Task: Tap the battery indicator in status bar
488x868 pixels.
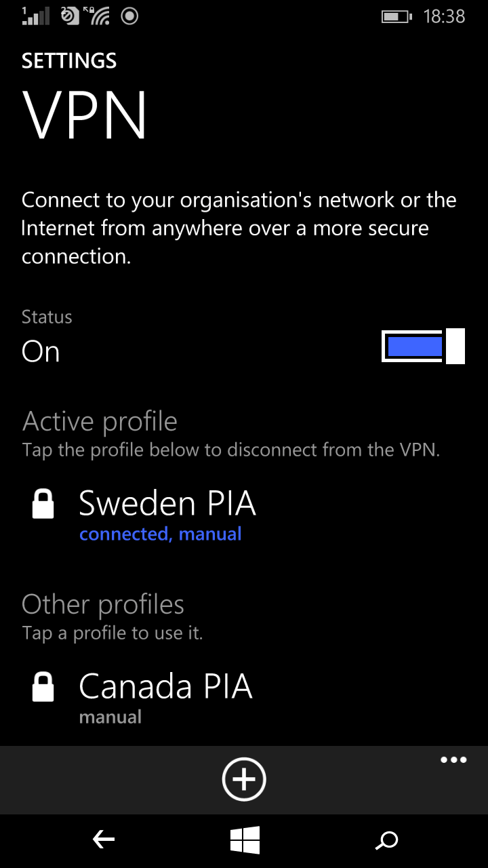Action: coord(397,16)
